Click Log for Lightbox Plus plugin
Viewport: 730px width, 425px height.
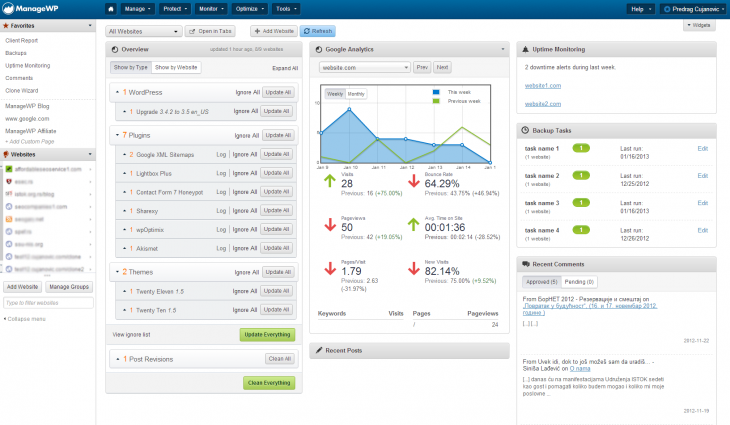221,173
